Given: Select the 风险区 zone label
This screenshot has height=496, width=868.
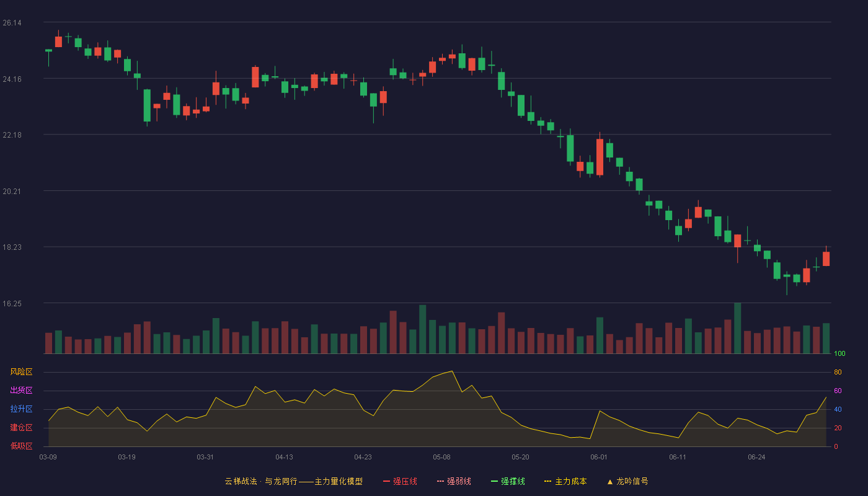Looking at the screenshot, I should (21, 372).
